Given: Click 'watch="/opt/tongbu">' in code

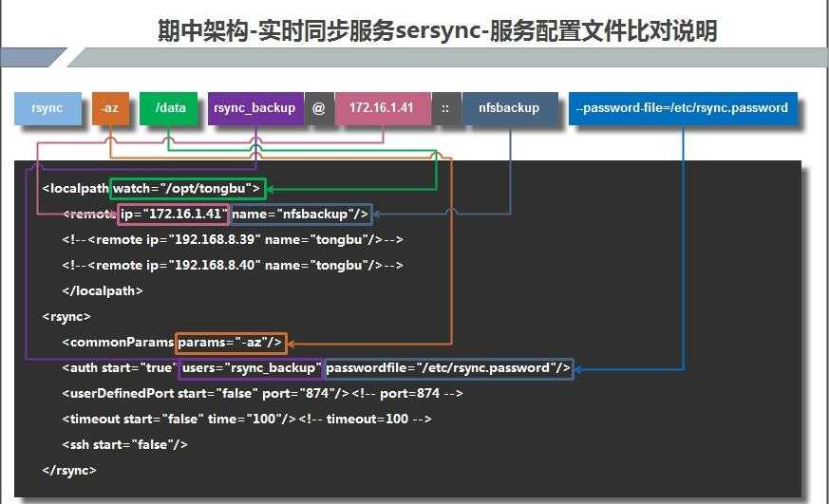Looking at the screenshot, I should click(187, 189).
